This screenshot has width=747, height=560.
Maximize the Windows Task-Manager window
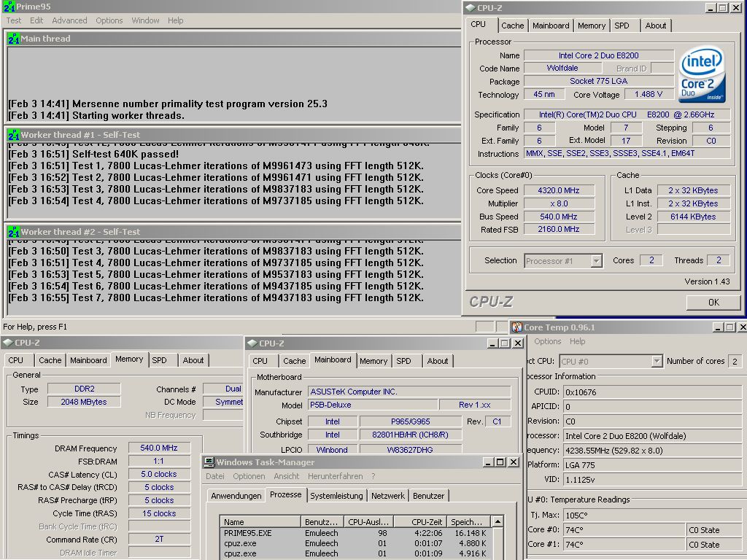500,462
